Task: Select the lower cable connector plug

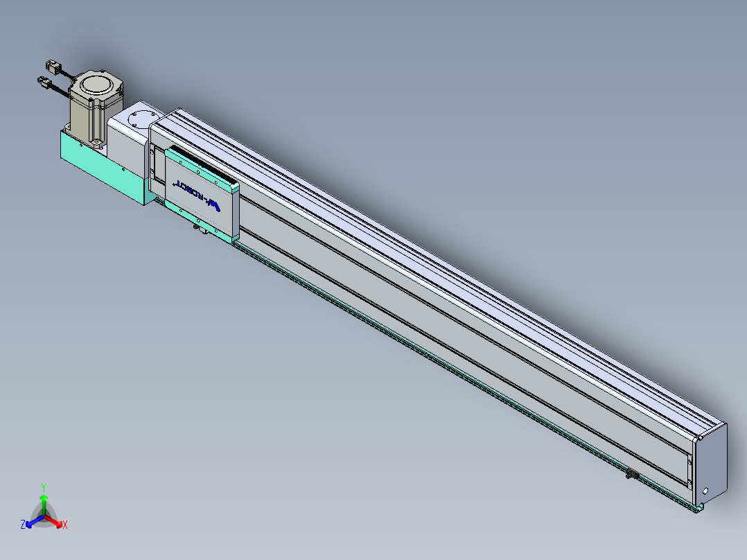Action: (x=45, y=83)
